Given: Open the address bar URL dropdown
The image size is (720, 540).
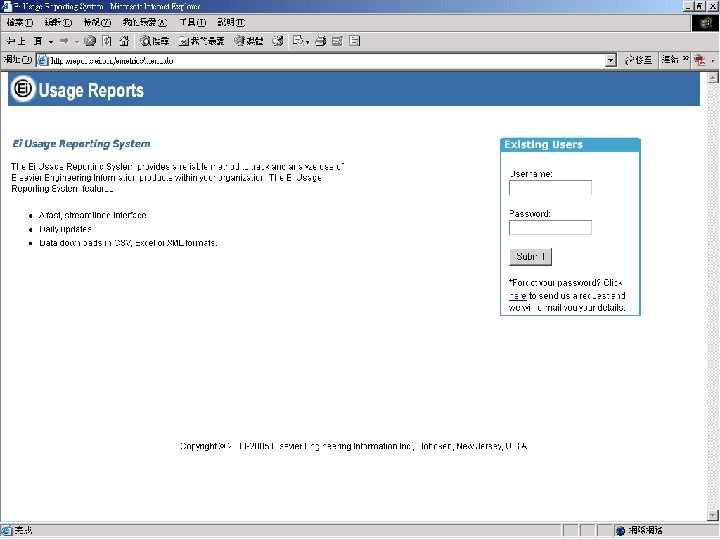Looking at the screenshot, I should [610, 60].
